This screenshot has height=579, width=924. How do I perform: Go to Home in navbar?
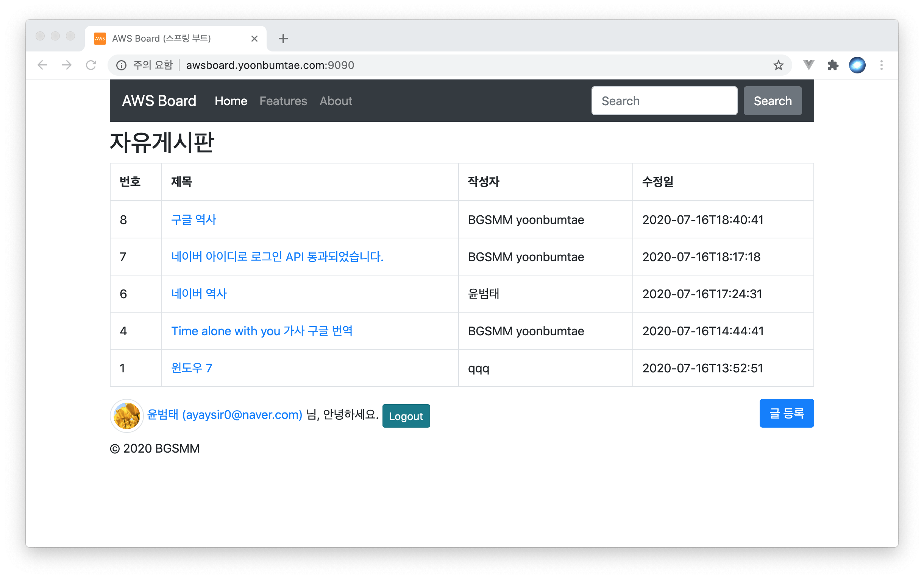coord(231,101)
